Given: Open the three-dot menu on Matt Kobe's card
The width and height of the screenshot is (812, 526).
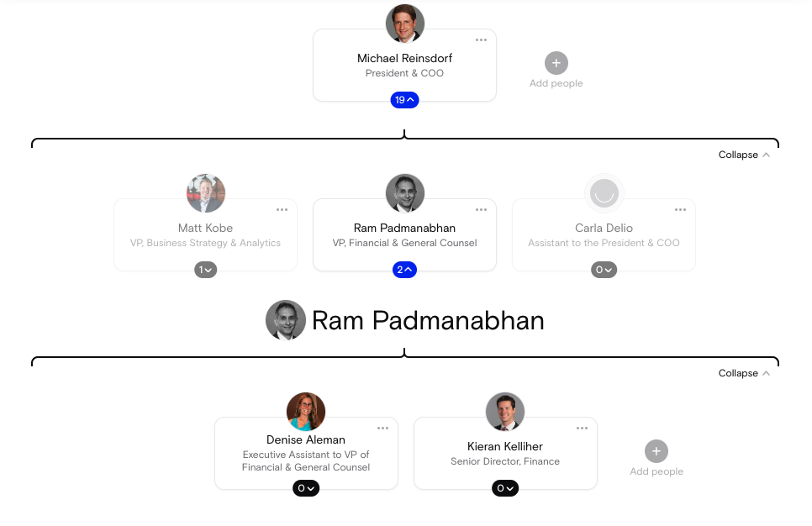Looking at the screenshot, I should click(x=281, y=209).
